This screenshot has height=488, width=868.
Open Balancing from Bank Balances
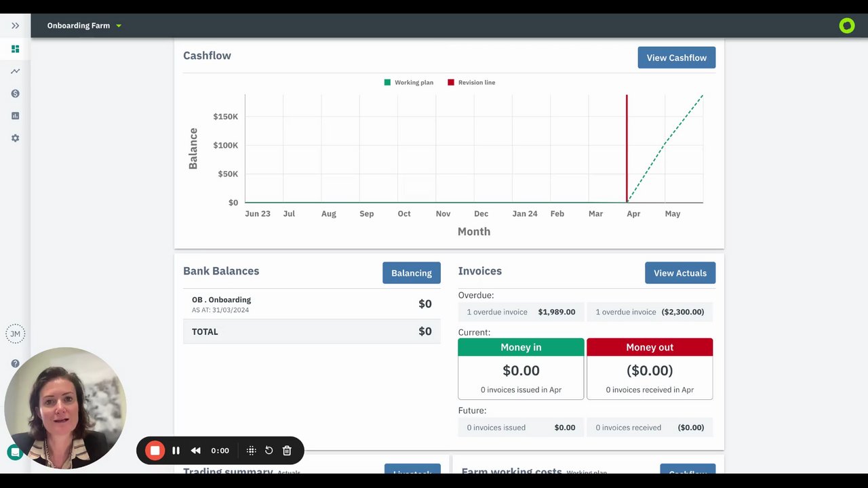click(x=411, y=273)
